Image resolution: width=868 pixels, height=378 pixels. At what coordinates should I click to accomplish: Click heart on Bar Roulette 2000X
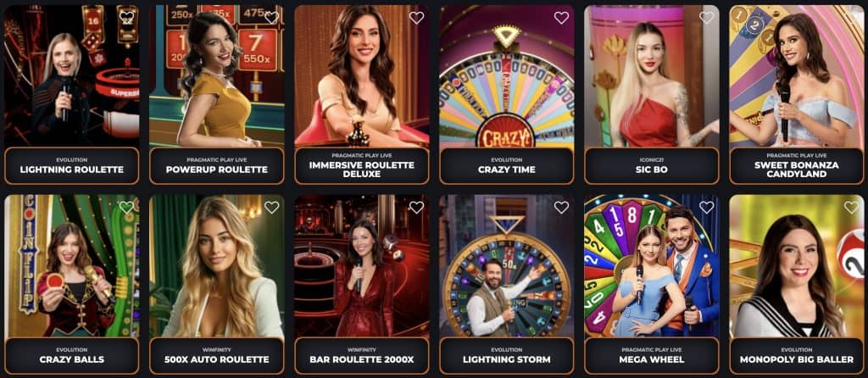(x=416, y=208)
